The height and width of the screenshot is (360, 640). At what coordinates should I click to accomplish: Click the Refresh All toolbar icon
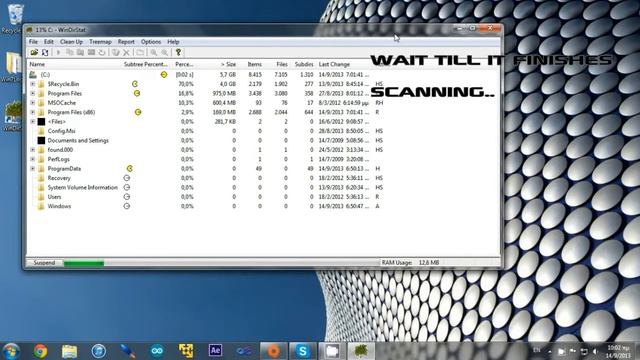click(x=45, y=52)
